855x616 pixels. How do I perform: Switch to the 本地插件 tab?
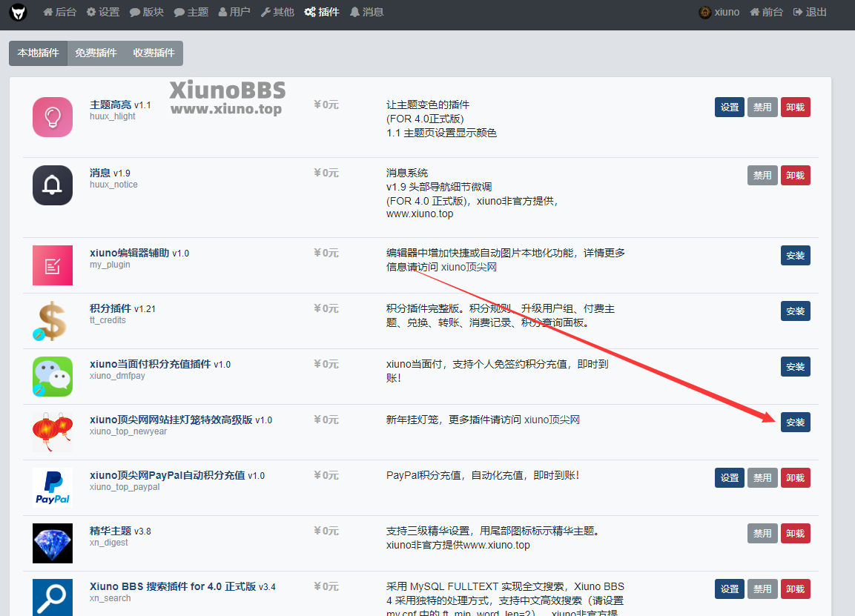38,53
